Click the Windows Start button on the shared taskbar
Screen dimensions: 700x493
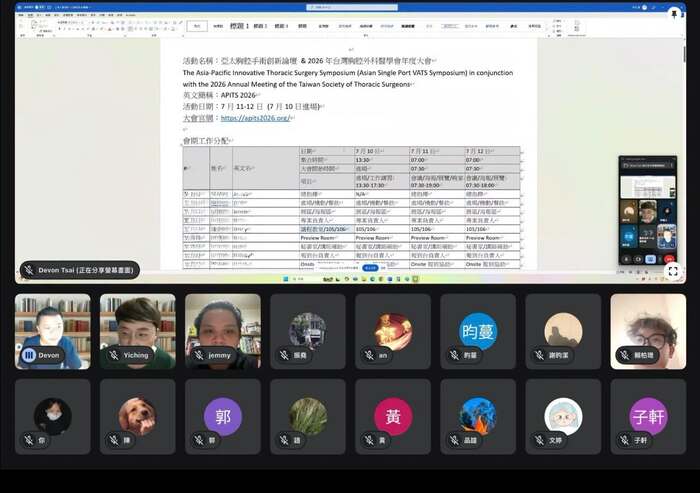286,279
